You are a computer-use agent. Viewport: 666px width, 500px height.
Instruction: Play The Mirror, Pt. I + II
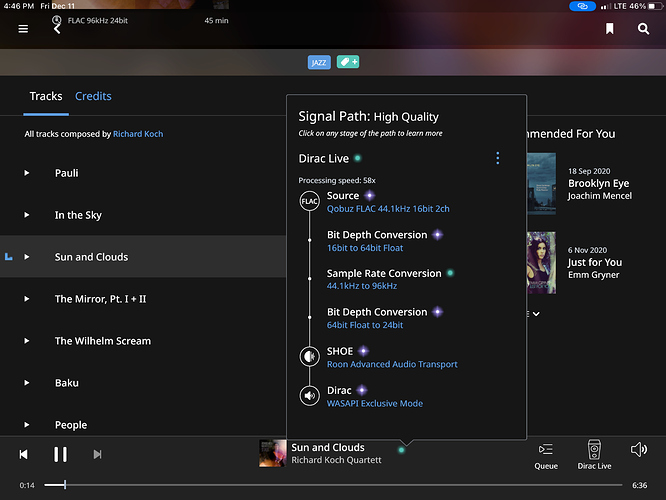(27, 299)
